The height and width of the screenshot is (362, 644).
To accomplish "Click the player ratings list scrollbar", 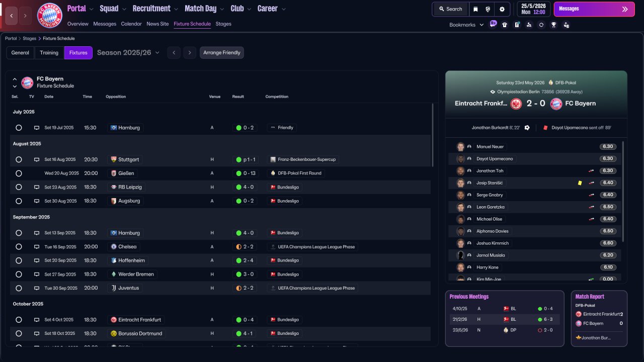I will coord(623,191).
